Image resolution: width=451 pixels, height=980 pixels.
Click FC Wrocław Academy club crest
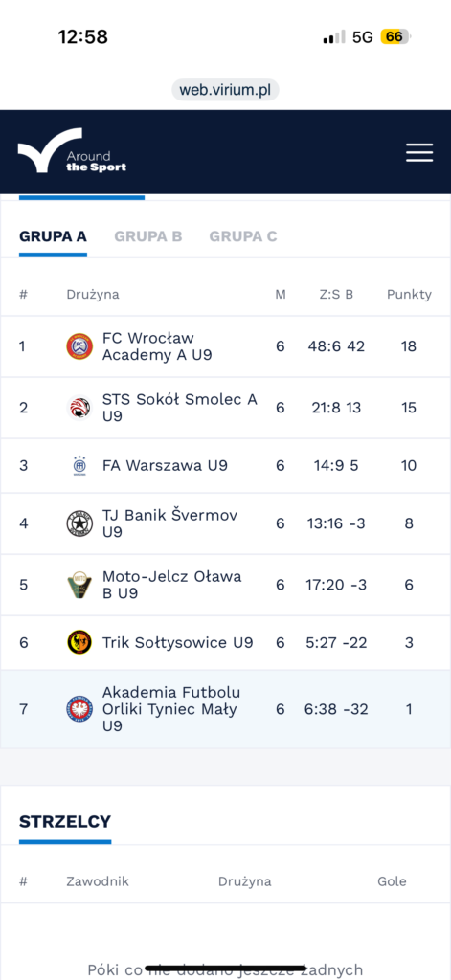[x=79, y=346]
